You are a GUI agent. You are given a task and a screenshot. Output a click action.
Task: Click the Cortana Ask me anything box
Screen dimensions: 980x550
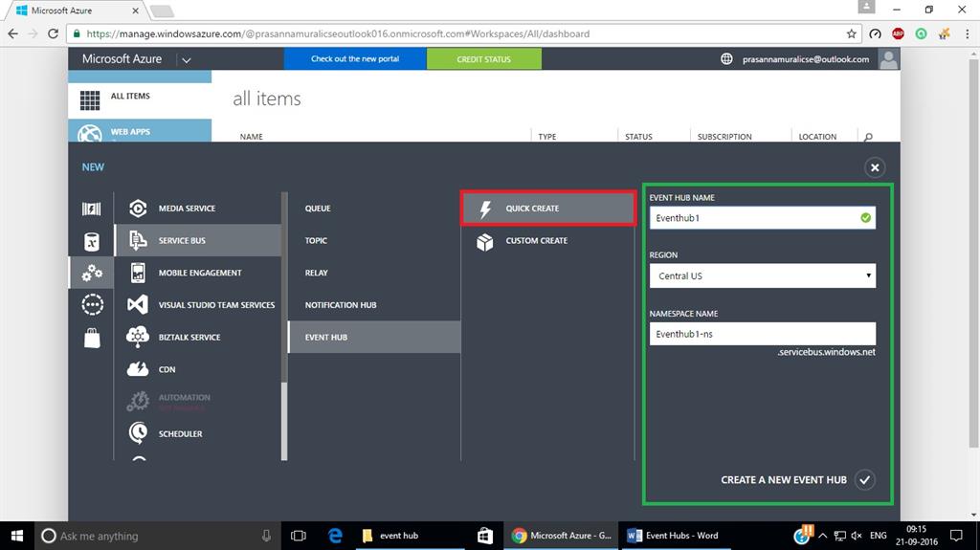(156, 536)
